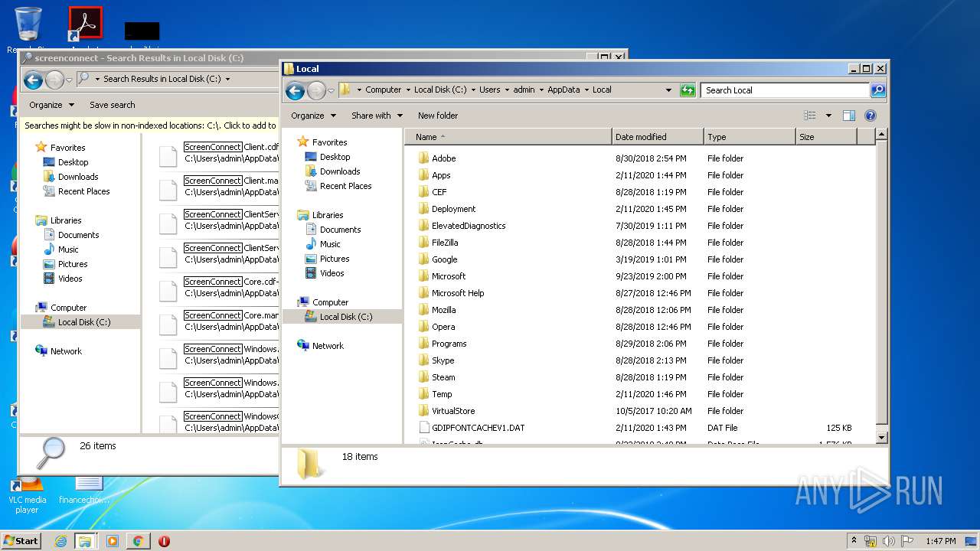Select the Temp folder
This screenshot has width=980, height=551.
442,394
